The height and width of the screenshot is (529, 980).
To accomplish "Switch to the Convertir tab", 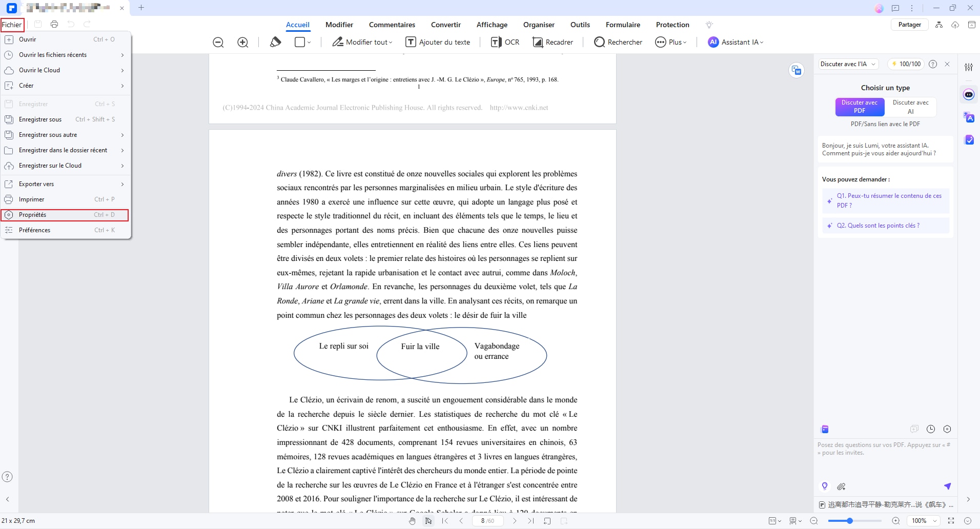I will 446,25.
